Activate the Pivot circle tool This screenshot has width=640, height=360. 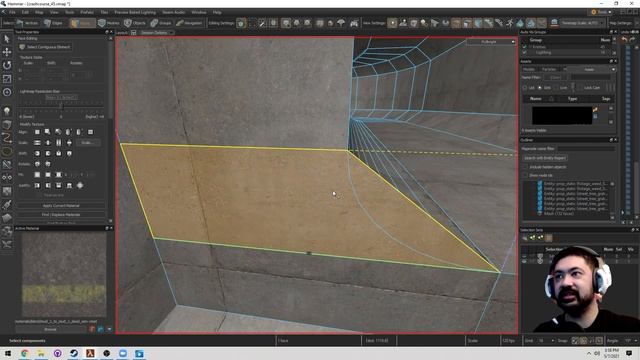click(x=7, y=92)
